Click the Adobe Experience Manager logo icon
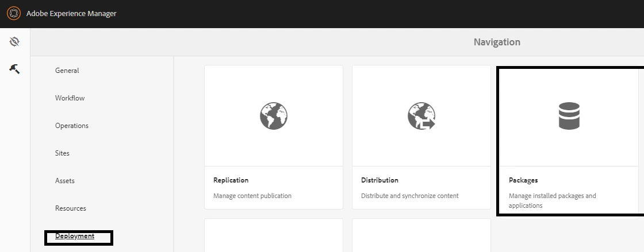 [14, 14]
